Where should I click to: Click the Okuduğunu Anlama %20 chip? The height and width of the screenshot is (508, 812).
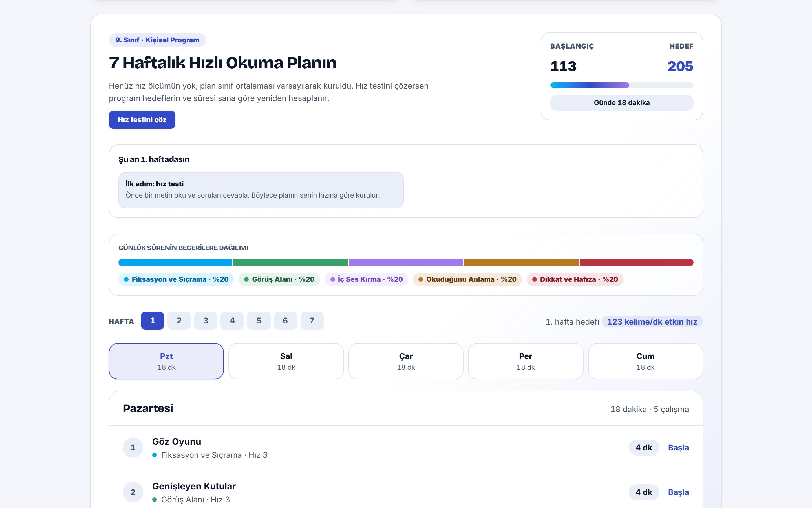coord(467,279)
